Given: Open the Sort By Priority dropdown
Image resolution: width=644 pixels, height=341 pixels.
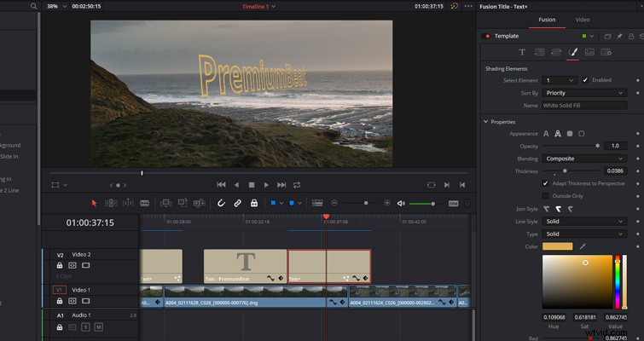Looking at the screenshot, I should (584, 93).
